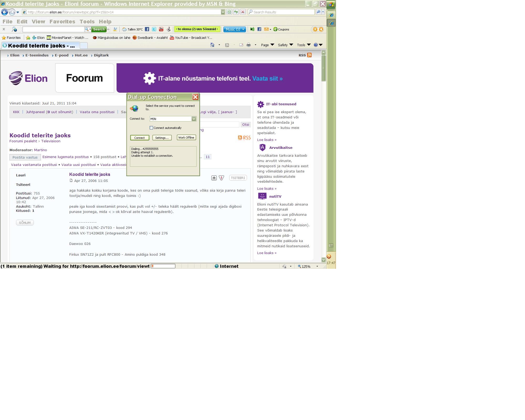Click the page refresh icon
Screen dimensions: 525x420
(x=236, y=12)
